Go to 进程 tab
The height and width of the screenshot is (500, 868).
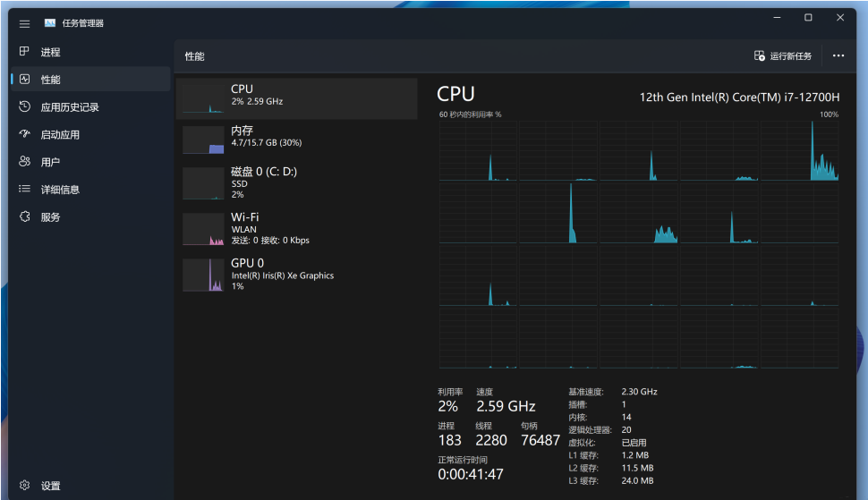tap(50, 52)
